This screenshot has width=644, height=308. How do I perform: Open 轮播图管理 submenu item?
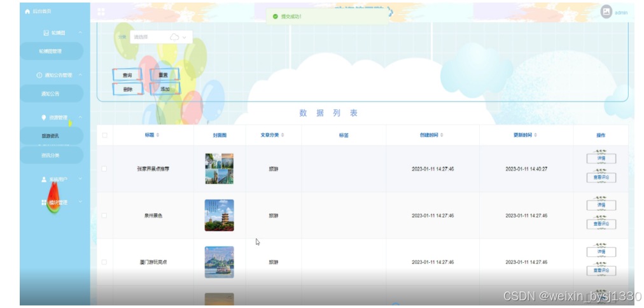point(52,52)
